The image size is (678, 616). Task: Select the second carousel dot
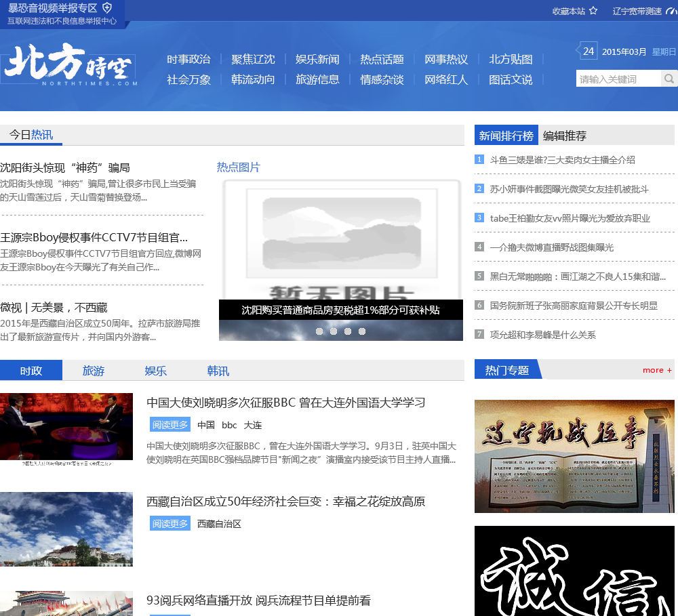[x=334, y=331]
